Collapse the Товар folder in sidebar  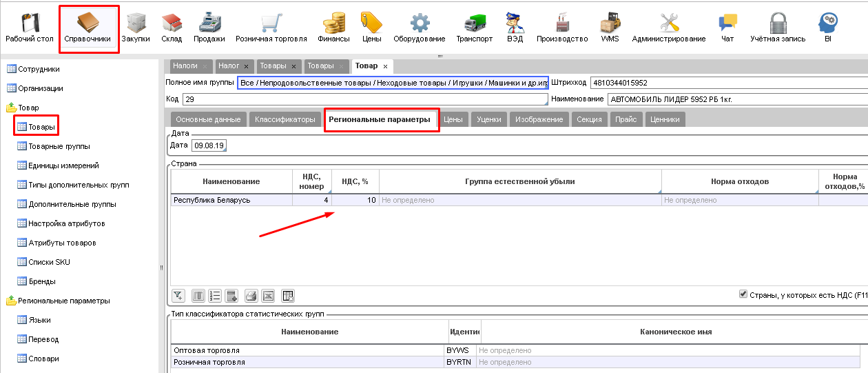12,108
